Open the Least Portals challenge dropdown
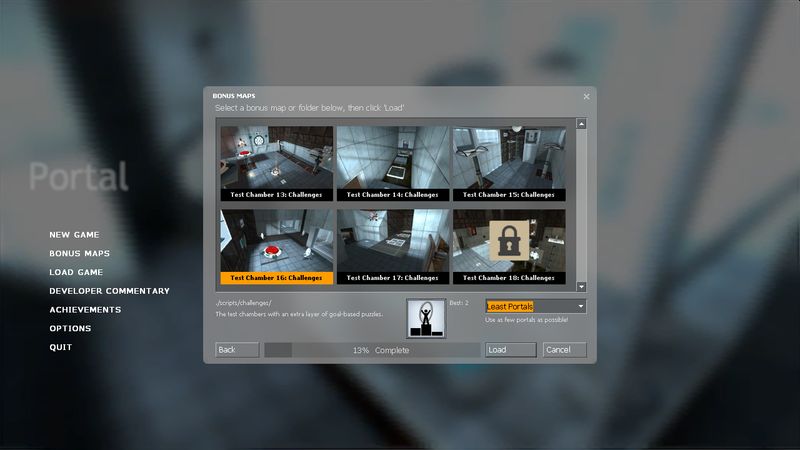Image resolution: width=800 pixels, height=450 pixels. (x=535, y=306)
